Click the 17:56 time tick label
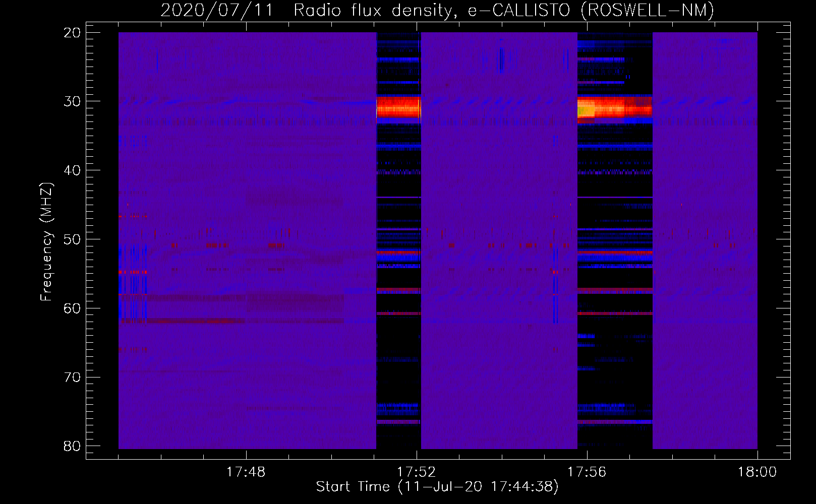 [x=587, y=472]
